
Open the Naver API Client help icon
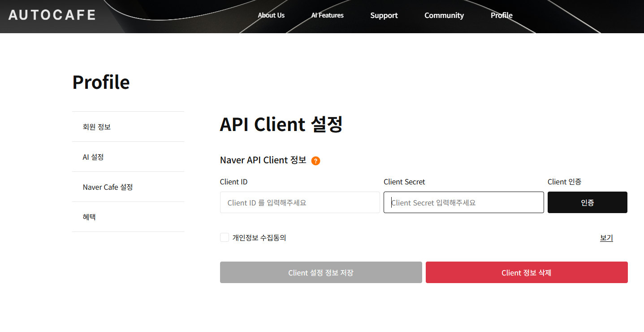316,161
